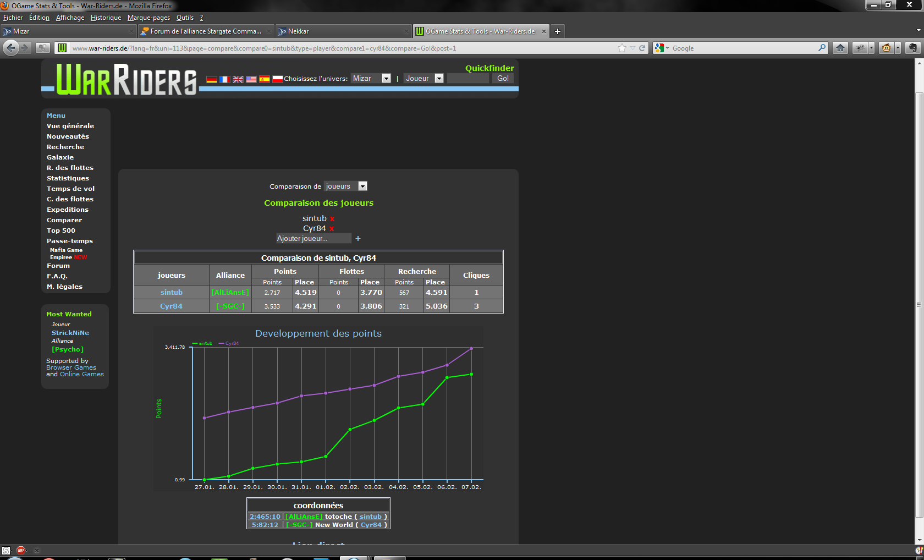Bookmark this page with the star icon

click(622, 48)
